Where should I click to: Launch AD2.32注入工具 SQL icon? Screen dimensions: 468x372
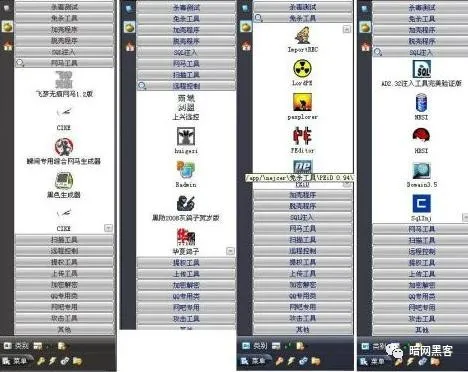[421, 69]
